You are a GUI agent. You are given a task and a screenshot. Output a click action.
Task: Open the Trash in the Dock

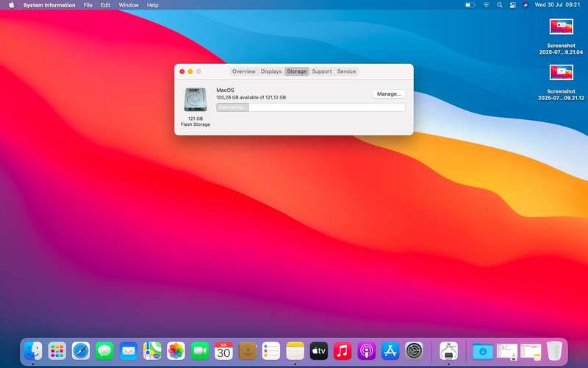click(554, 351)
